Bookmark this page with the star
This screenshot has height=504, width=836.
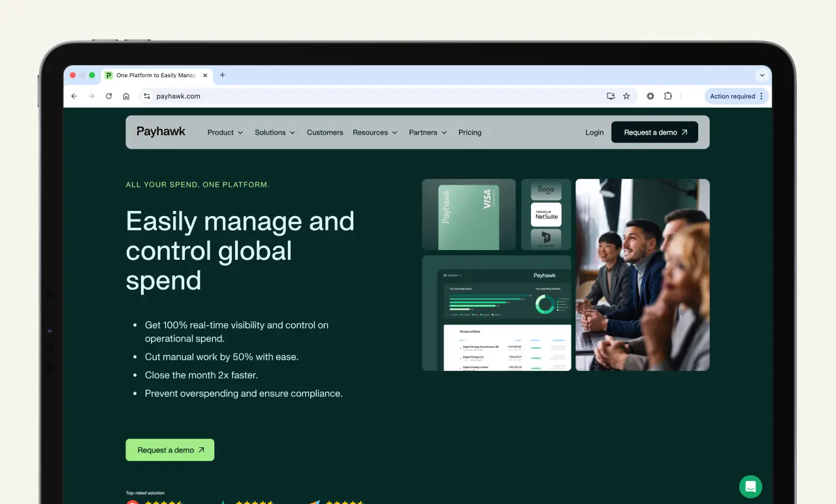pos(626,96)
